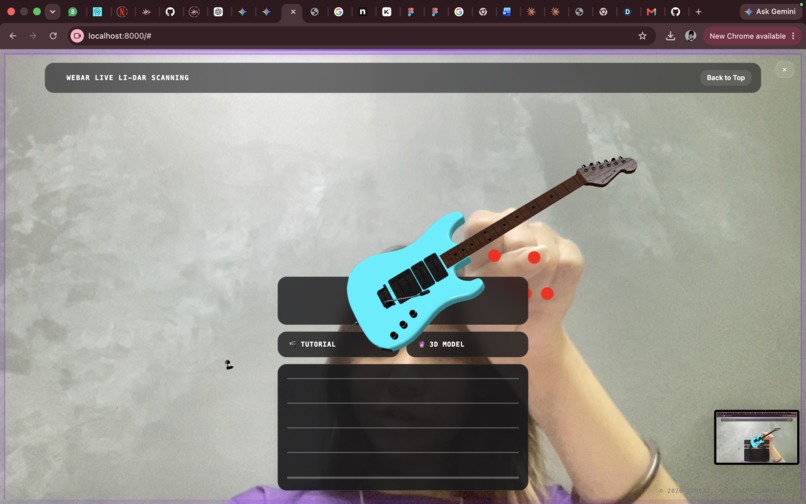806x504 pixels.
Task: Click the WEBAR LIVE LI-DAR SCANNING title
Action: pyautogui.click(x=127, y=78)
